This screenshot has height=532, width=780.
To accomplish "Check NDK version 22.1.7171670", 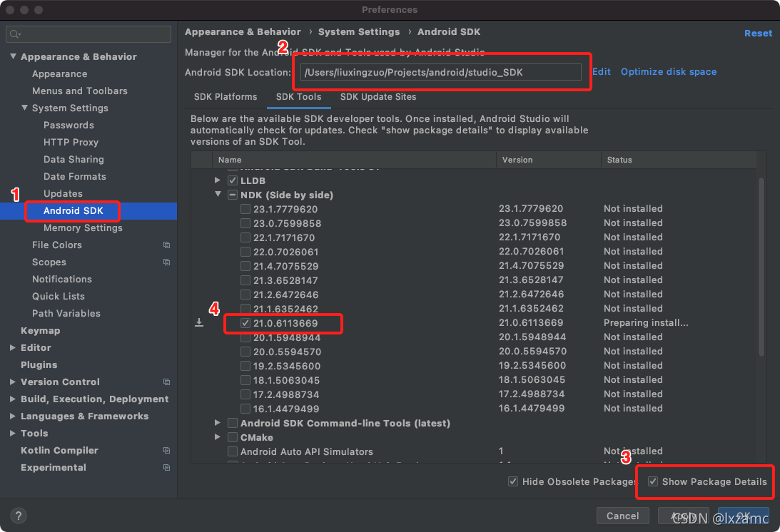I will coord(245,237).
